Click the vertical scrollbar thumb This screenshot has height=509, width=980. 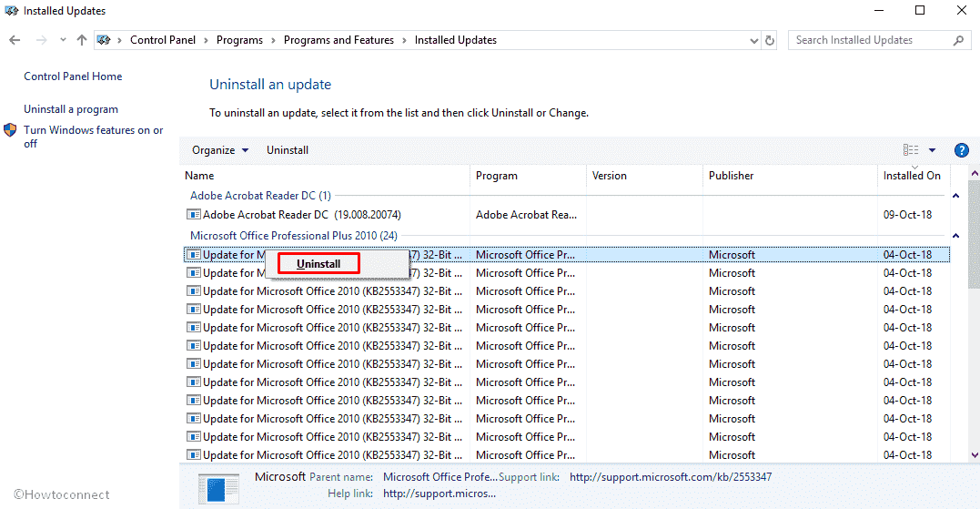point(975,235)
